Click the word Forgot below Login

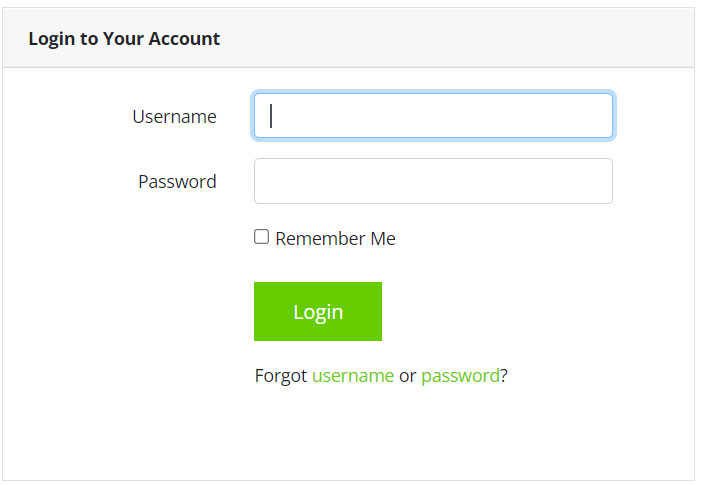[281, 376]
